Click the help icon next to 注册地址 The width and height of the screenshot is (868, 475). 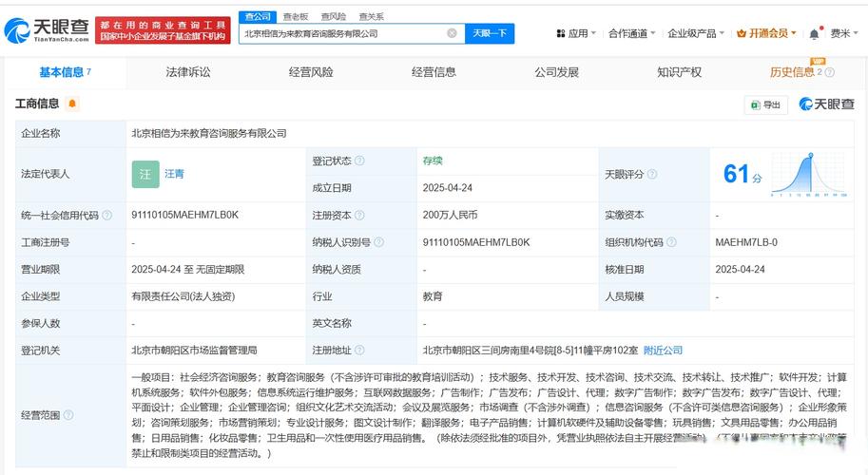[x=359, y=350]
